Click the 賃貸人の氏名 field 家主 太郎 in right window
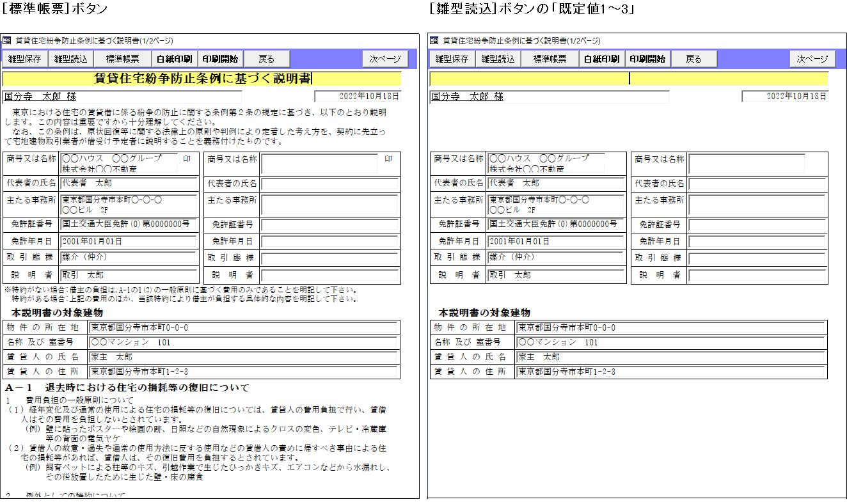Image resolution: width=847 pixels, height=504 pixels. (670, 357)
